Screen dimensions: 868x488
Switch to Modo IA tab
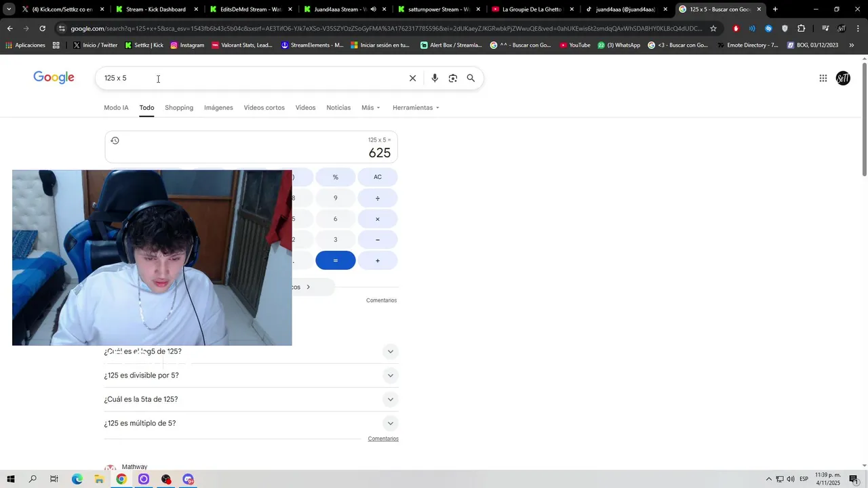[116, 108]
